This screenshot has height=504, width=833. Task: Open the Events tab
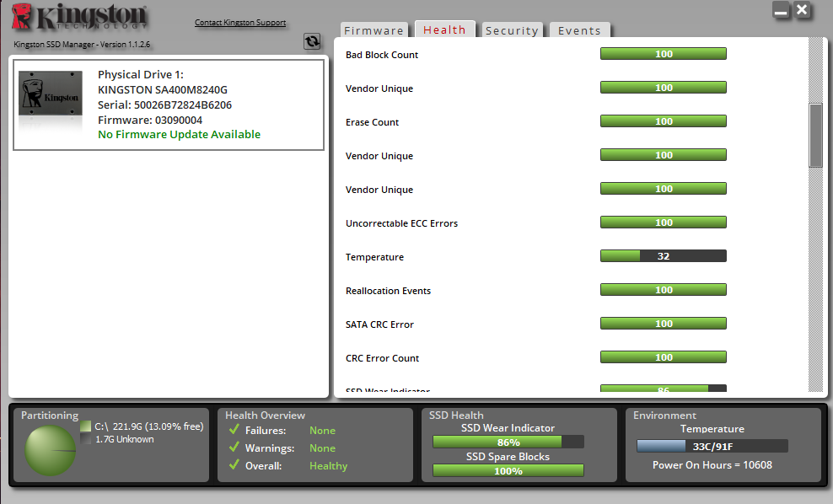pos(579,30)
